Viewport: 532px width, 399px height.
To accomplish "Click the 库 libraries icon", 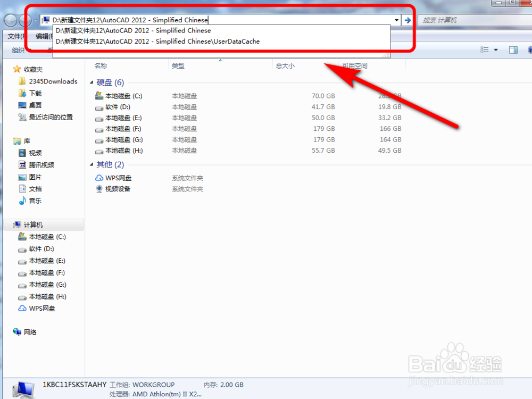I will (16, 141).
